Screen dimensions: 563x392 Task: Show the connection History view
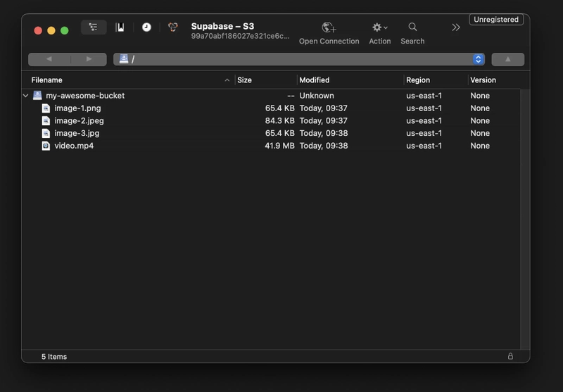146,27
